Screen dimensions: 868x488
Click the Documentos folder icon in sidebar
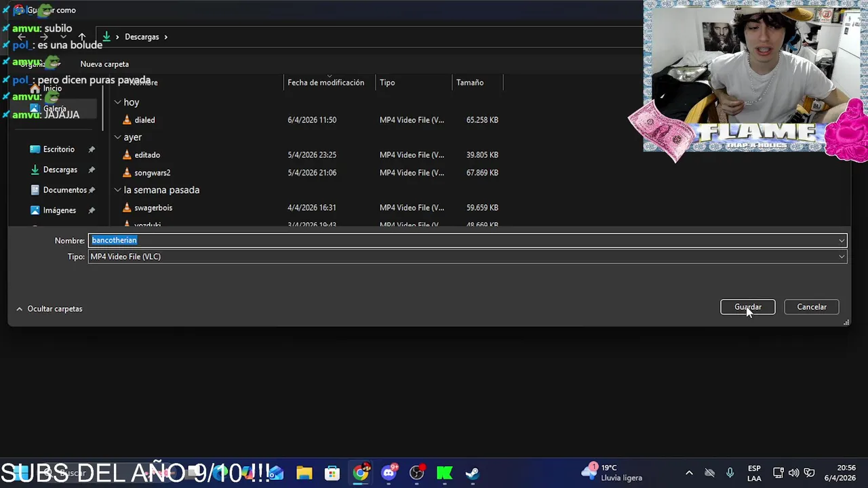(x=35, y=190)
